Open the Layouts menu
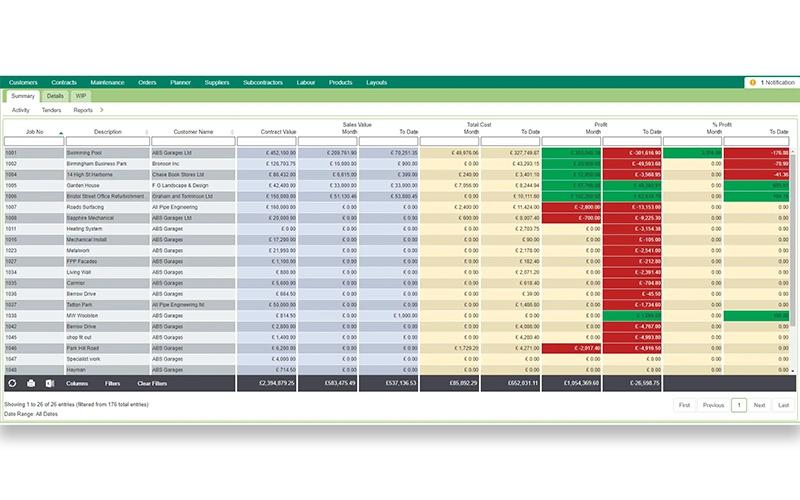Viewport: 800px width, 500px height. point(377,82)
